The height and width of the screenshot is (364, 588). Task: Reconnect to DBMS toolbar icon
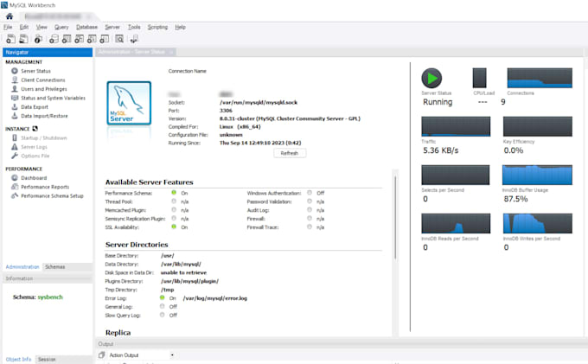[134, 39]
